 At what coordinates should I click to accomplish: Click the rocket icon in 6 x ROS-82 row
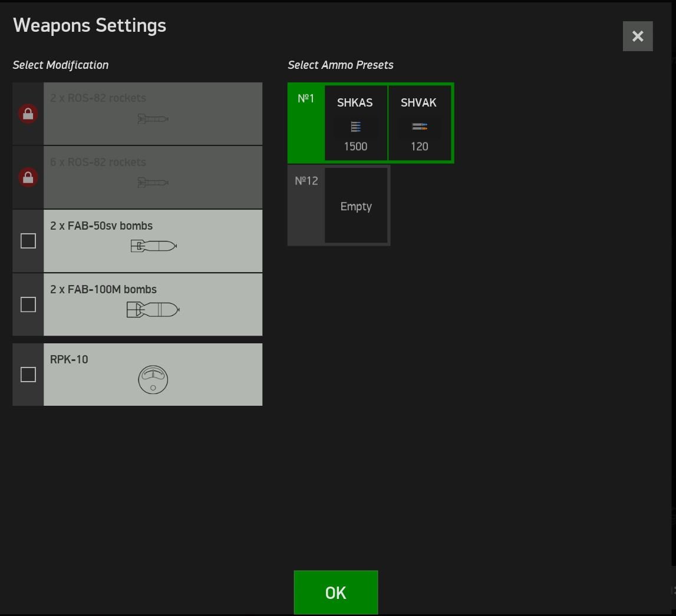click(x=153, y=182)
